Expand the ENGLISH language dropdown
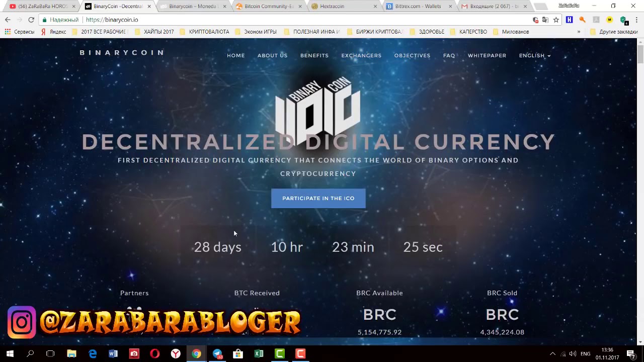The image size is (644, 362). (x=535, y=55)
